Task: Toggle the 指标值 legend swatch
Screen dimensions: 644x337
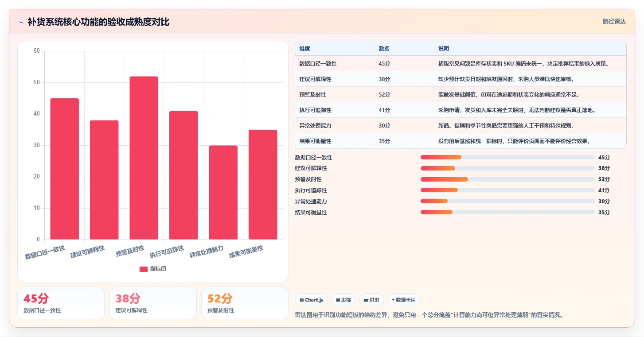Action: click(144, 269)
